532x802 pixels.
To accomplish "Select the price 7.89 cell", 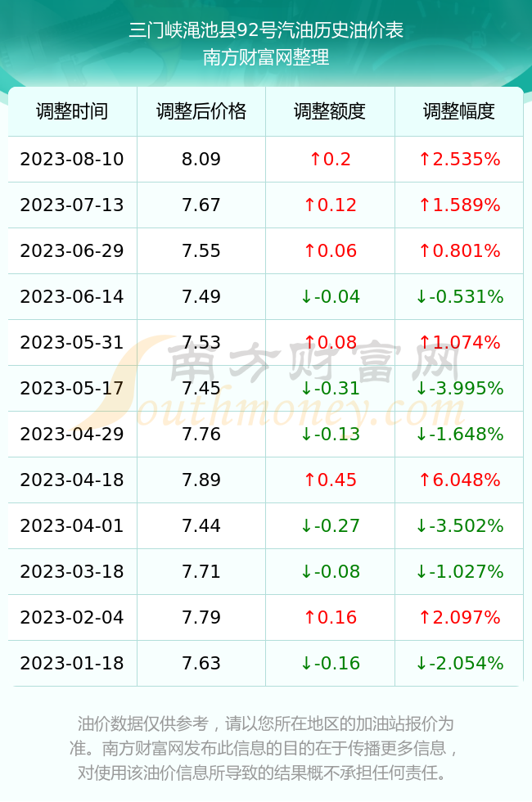I will (201, 480).
